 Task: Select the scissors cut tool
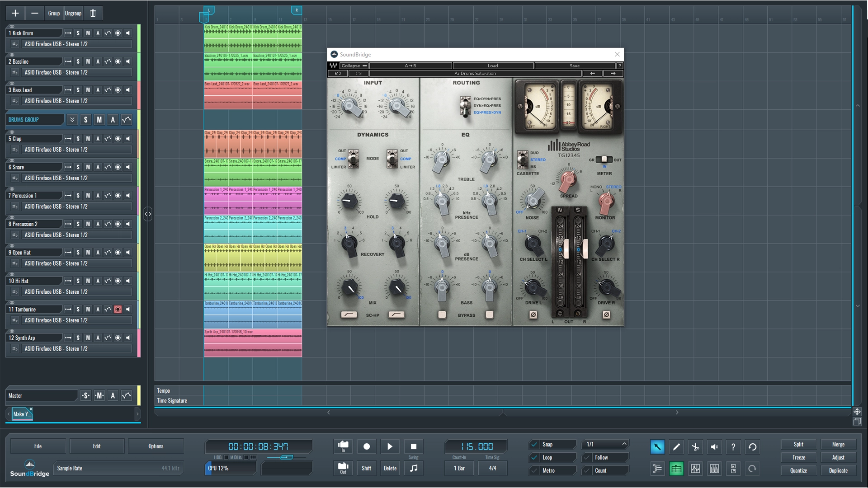(x=695, y=447)
